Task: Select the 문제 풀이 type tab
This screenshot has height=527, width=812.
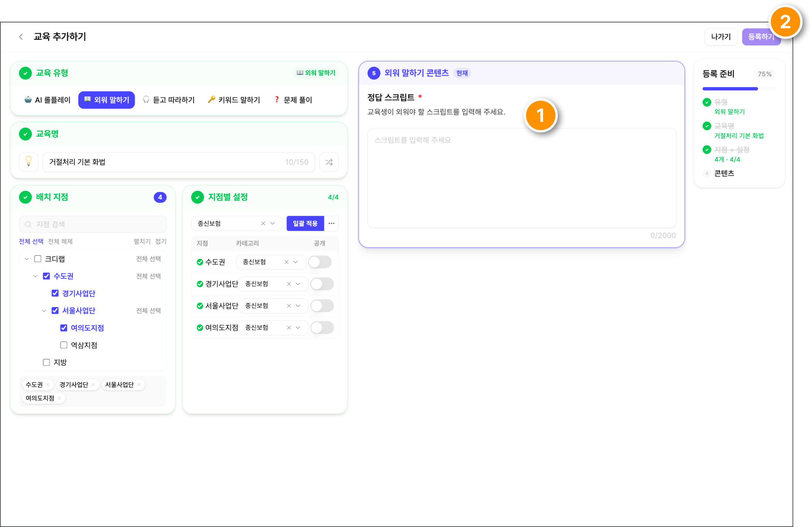Action: (x=293, y=100)
